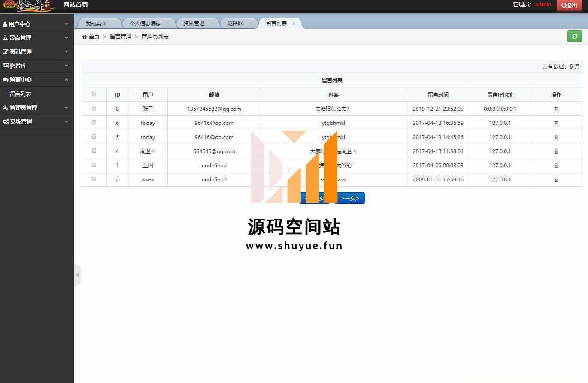The height and width of the screenshot is (383, 588).
Task: Expand the 图片库 menu chevron
Action: pos(67,66)
